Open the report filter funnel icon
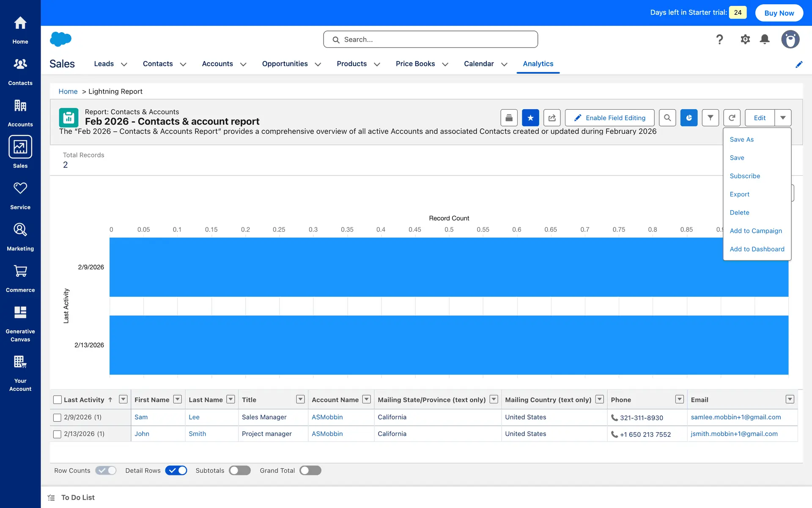Image resolution: width=812 pixels, height=508 pixels. pyautogui.click(x=710, y=118)
